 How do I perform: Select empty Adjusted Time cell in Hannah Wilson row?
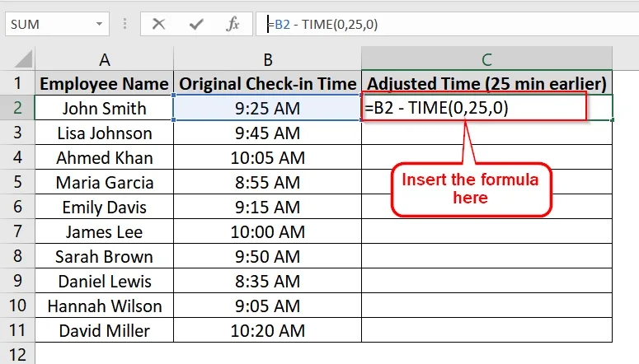point(486,306)
